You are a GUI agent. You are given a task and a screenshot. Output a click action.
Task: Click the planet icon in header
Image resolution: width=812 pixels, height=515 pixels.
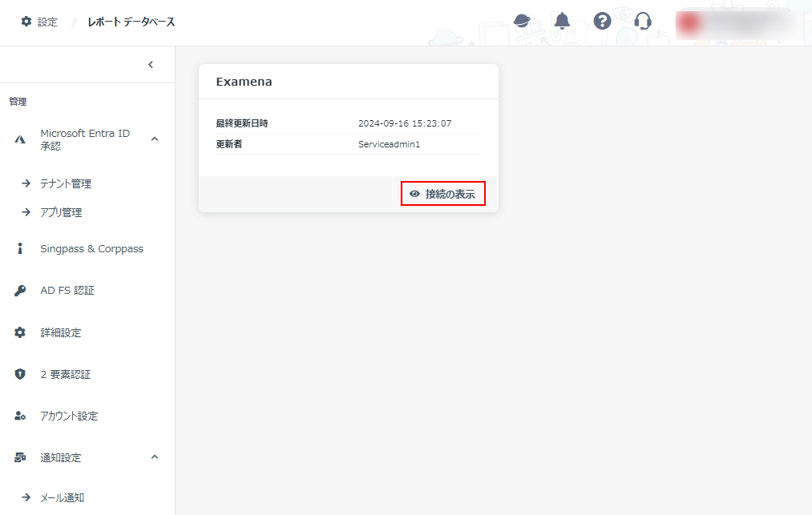point(522,21)
